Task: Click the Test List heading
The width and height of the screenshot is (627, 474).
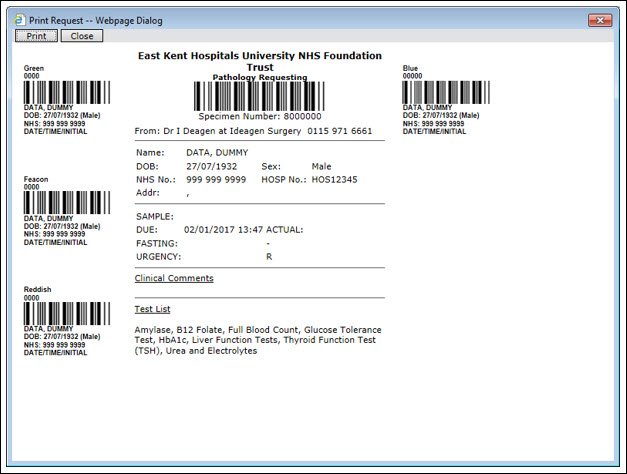Action: click(x=152, y=309)
